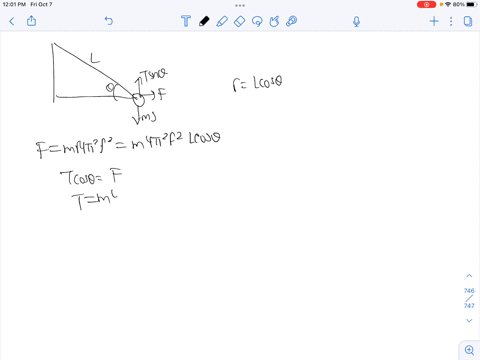Open the tape/link tool icon
480x360 pixels.
[292, 21]
